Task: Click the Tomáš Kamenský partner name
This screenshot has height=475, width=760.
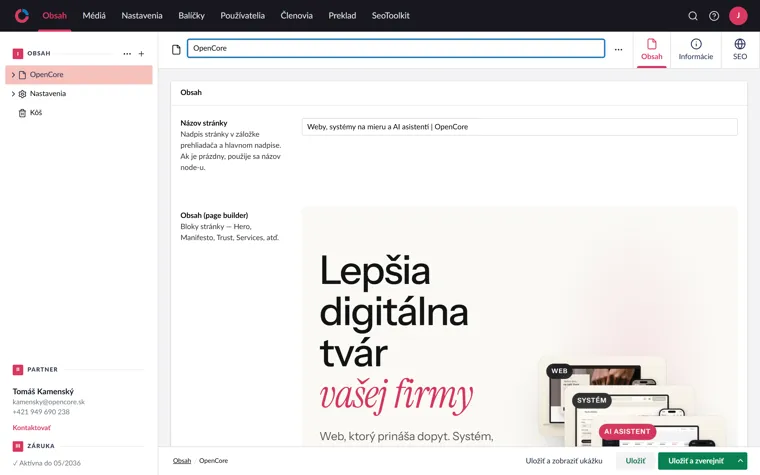Action: 43,392
